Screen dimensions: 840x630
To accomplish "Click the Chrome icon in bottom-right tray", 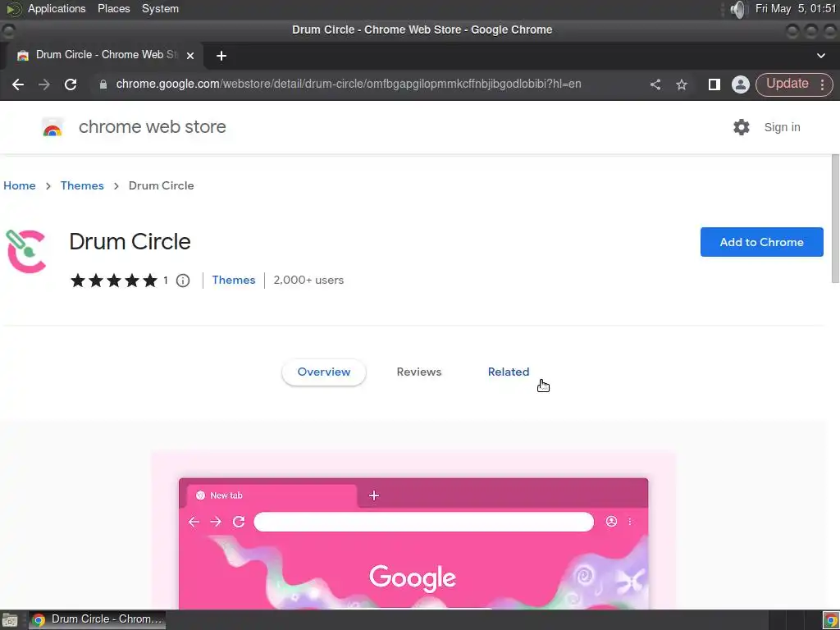I will (830, 620).
